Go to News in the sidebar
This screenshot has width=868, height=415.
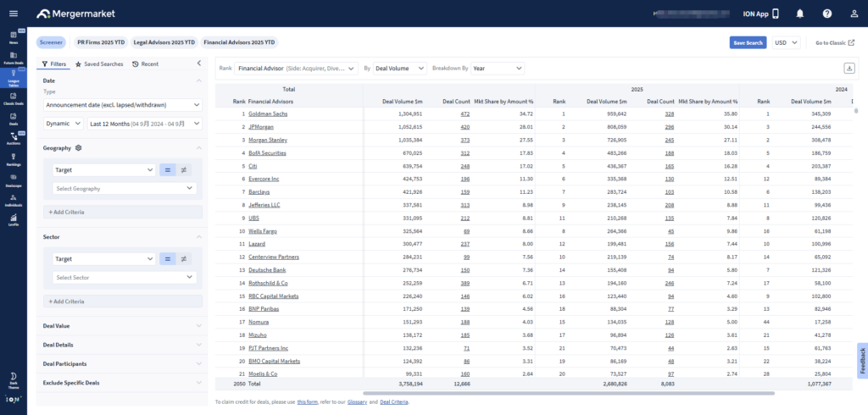pyautogui.click(x=14, y=37)
